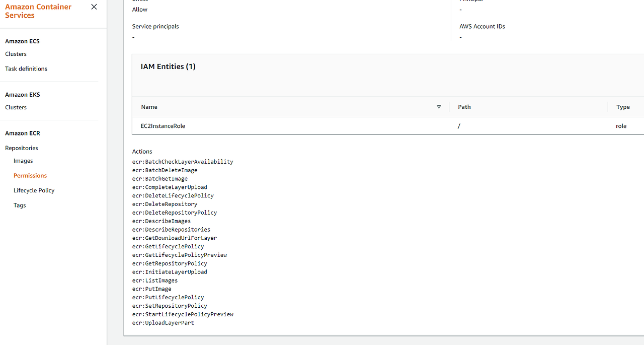Click ecr:ListImages action

tap(155, 281)
